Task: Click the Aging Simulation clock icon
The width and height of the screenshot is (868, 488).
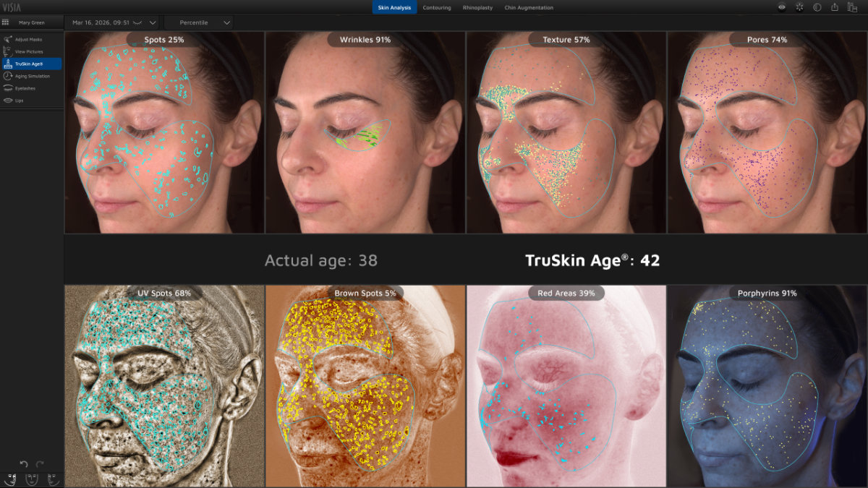Action: tap(7, 76)
